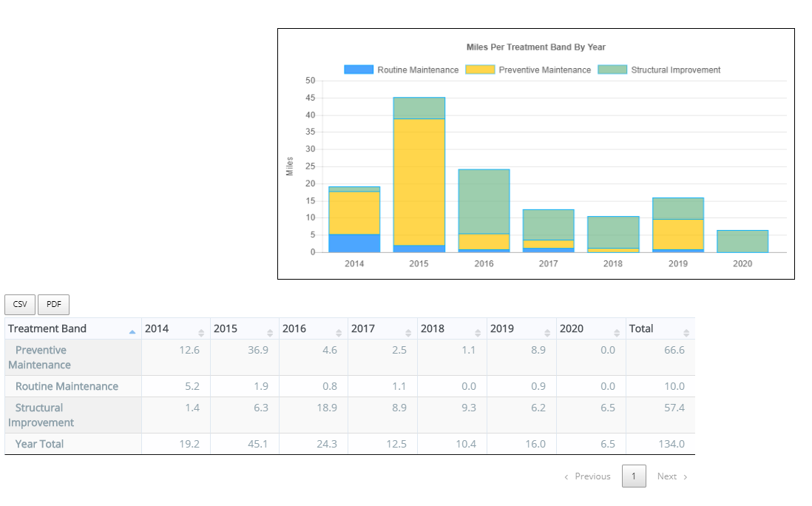Click sort arrows icon in 2020 column
The image size is (812, 506).
[617, 333]
